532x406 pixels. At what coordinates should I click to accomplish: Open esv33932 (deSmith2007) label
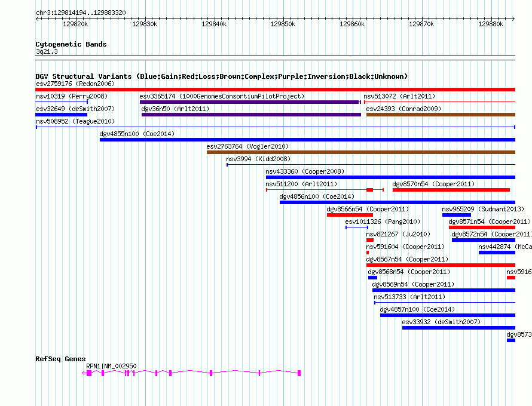pos(441,322)
